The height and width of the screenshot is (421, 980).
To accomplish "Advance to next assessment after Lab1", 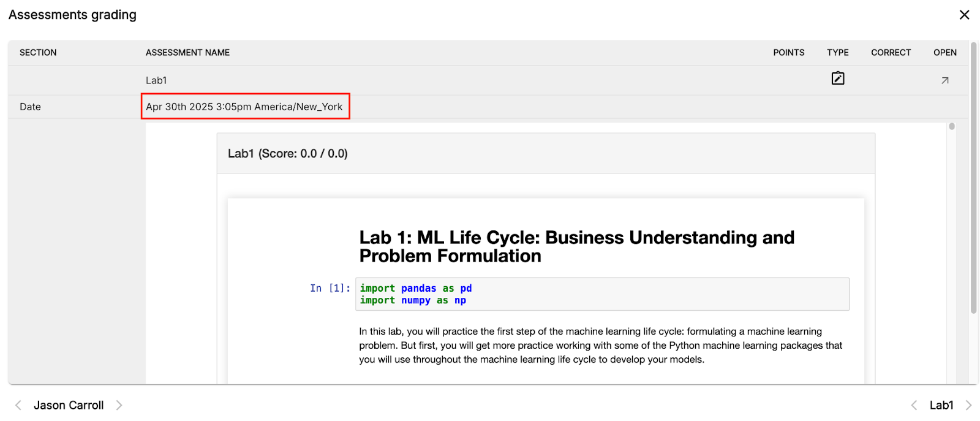I will 968,405.
